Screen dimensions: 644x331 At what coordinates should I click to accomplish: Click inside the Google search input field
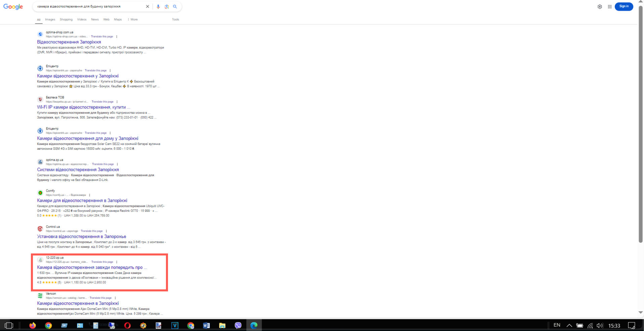(x=89, y=6)
